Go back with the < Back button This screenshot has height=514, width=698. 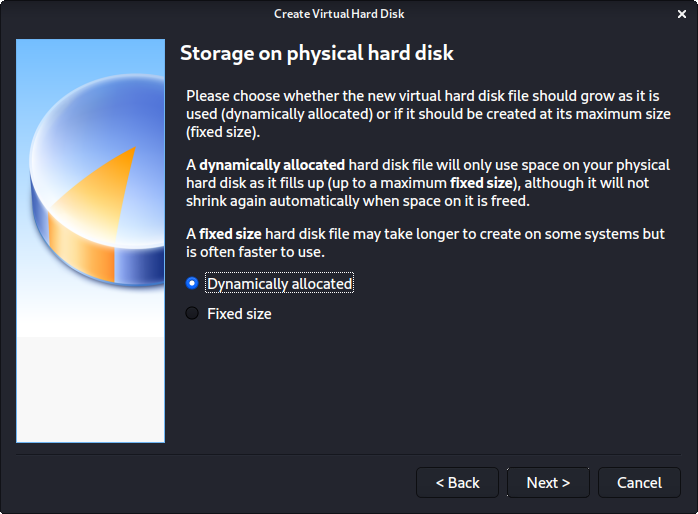(x=457, y=482)
